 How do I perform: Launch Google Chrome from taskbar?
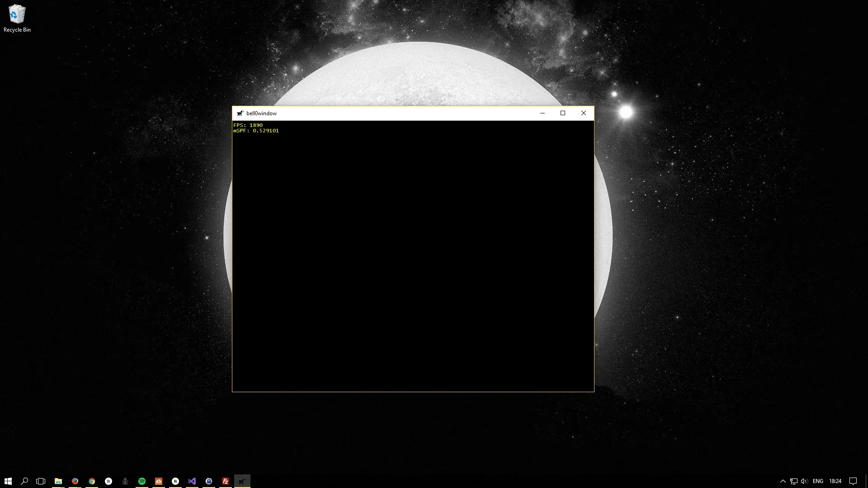point(92,481)
